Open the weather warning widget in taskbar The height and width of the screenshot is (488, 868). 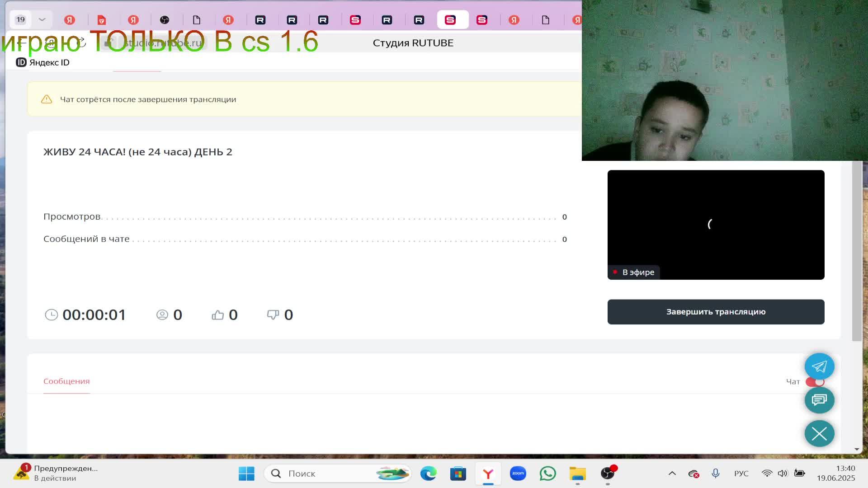[x=57, y=473]
